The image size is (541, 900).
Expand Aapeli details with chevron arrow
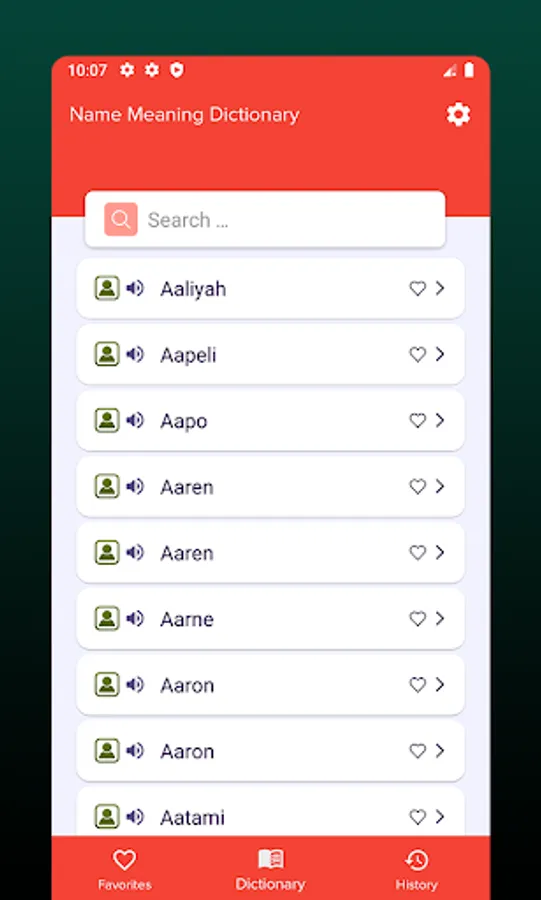[x=440, y=354]
